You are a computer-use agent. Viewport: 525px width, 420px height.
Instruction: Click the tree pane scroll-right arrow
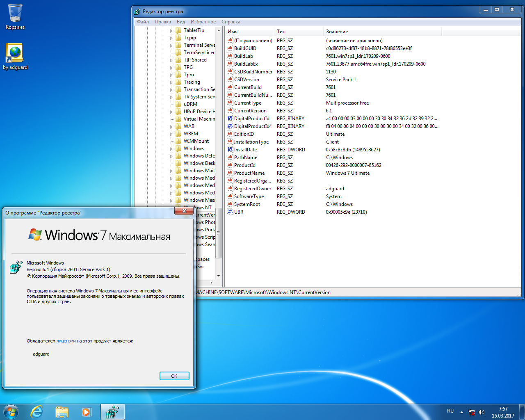(212, 283)
